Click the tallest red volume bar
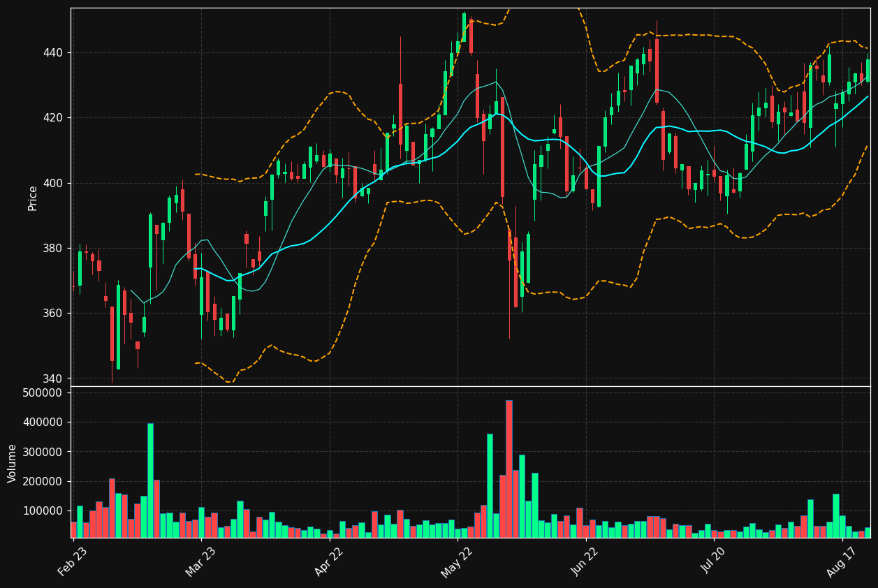 [x=509, y=469]
